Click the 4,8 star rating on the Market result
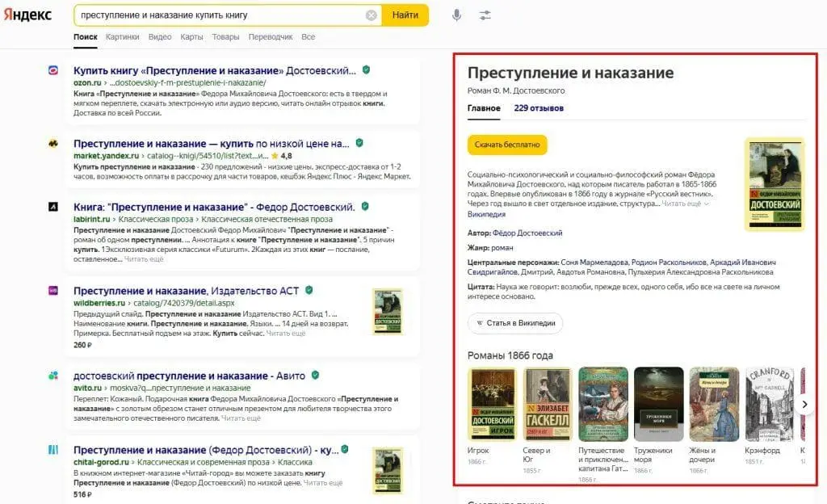Screen dimensions: 827x504 click(282, 156)
